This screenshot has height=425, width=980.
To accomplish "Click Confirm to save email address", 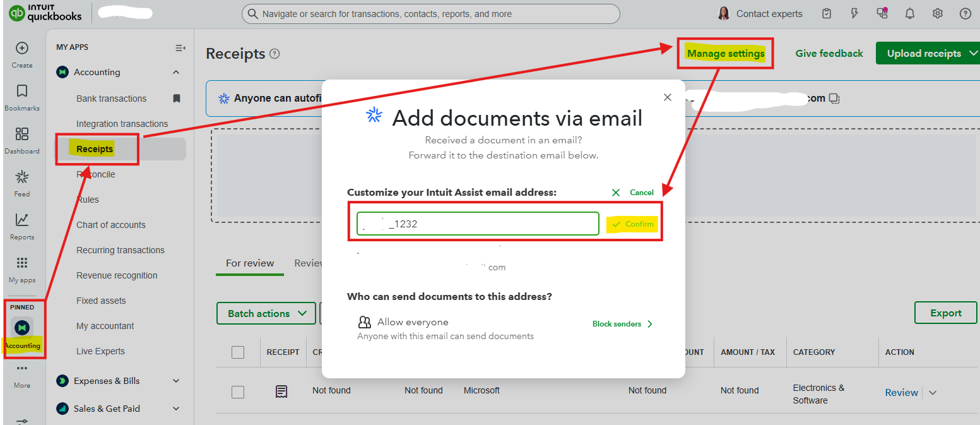I will pyautogui.click(x=633, y=224).
